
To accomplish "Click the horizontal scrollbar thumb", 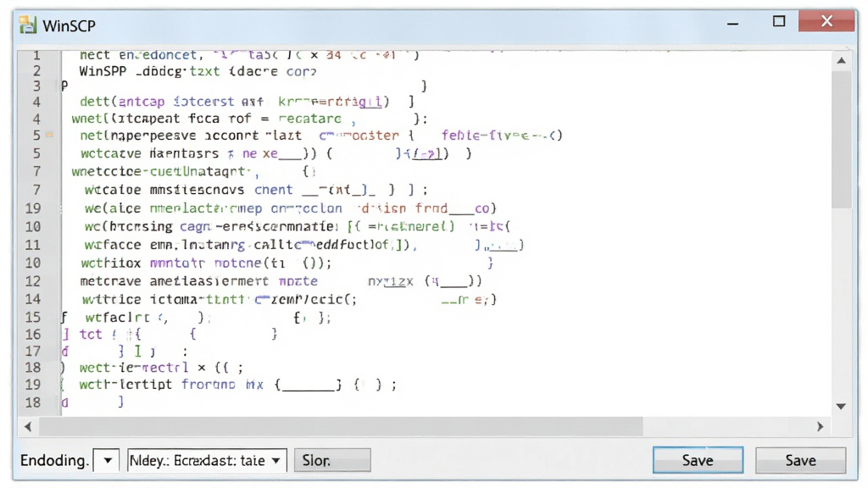I will (x=341, y=427).
